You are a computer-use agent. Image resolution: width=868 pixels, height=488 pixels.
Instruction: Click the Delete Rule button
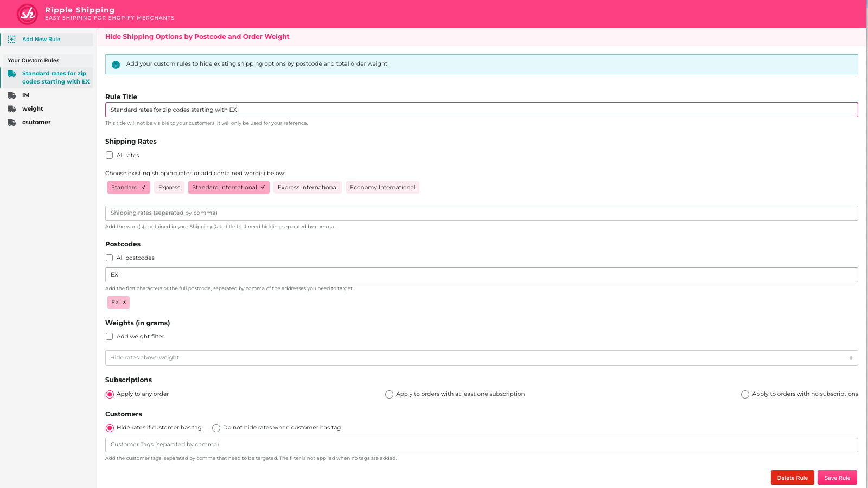click(793, 478)
